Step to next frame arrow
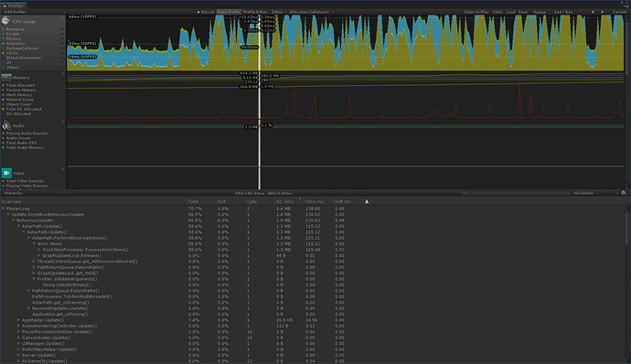This screenshot has width=631, height=364. 603,12
